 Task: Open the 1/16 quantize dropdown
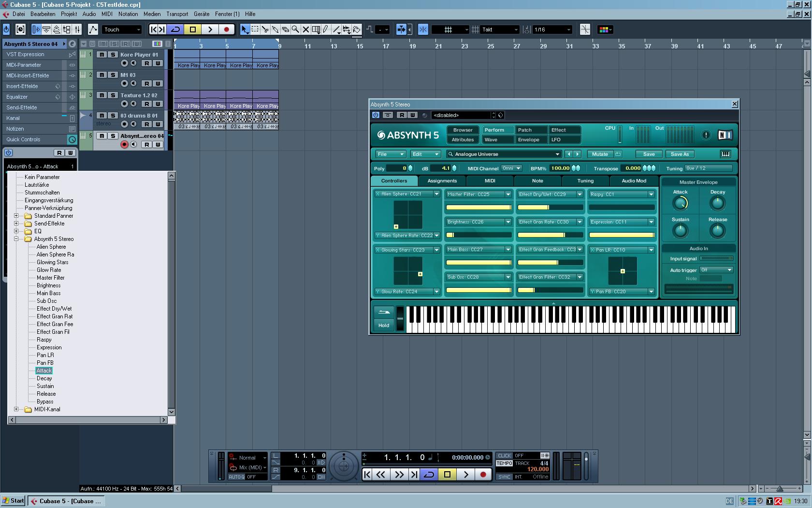tap(552, 30)
